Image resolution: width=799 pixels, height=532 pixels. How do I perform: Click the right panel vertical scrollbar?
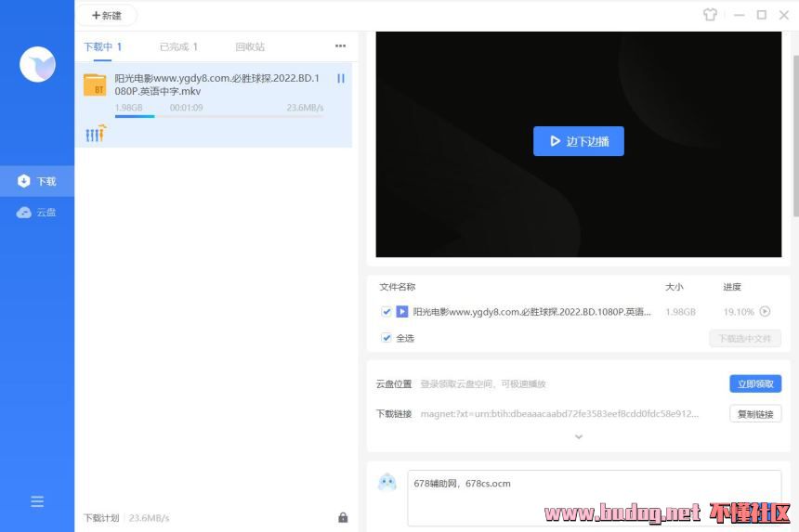click(x=795, y=136)
